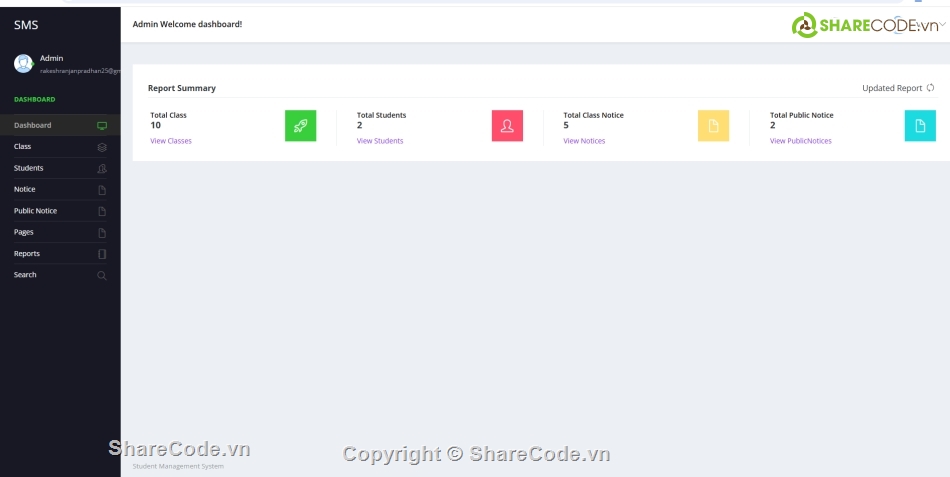The height and width of the screenshot is (477, 950).
Task: Expand the Public Notice sidebar menu
Action: pos(36,211)
